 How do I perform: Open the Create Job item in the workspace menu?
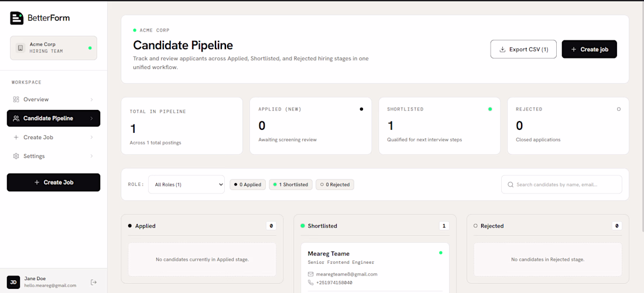pyautogui.click(x=53, y=137)
